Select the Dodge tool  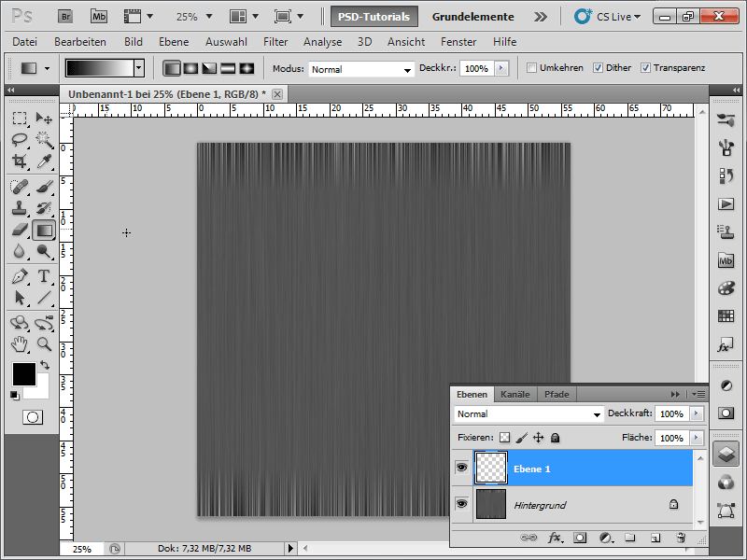[44, 251]
